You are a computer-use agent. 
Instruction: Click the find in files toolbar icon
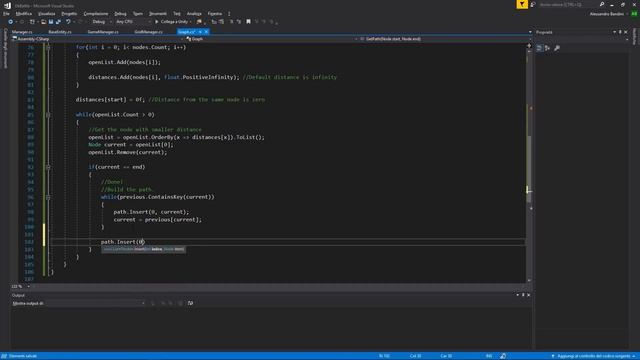point(199,22)
